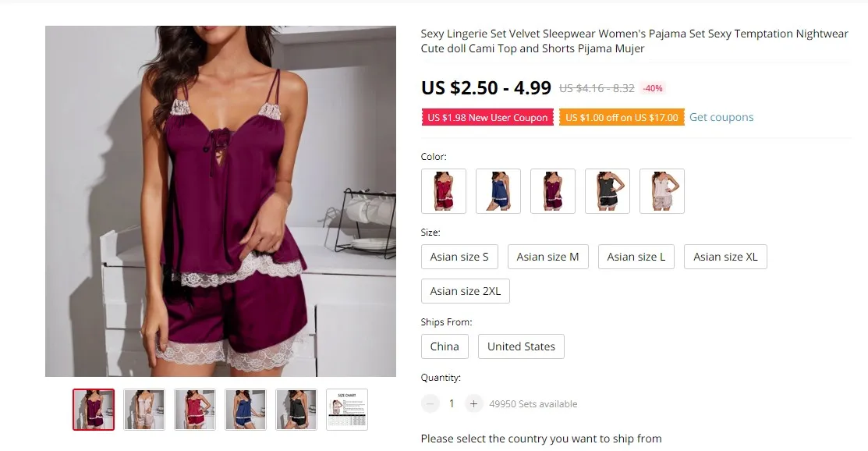Select Asian size S
868x451 pixels.
click(459, 257)
